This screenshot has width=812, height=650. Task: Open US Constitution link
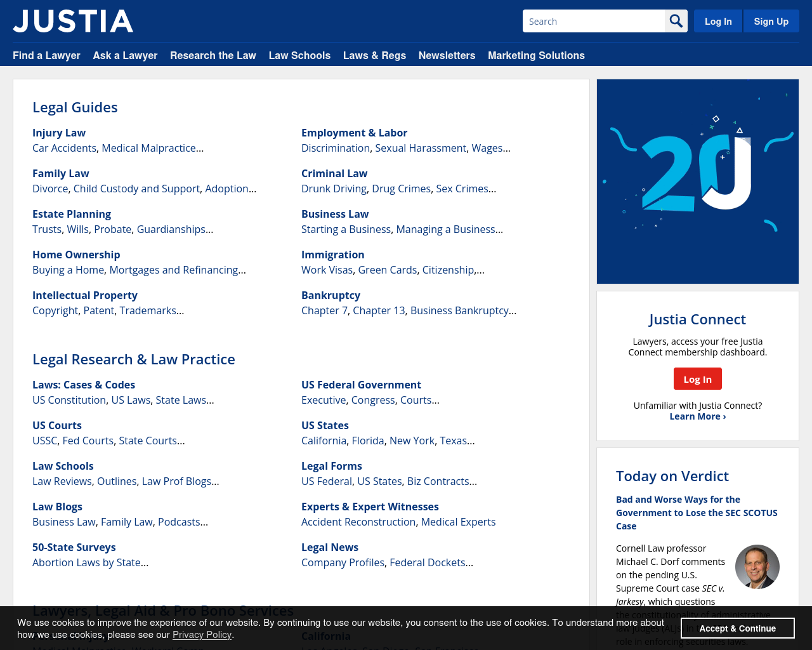69,400
